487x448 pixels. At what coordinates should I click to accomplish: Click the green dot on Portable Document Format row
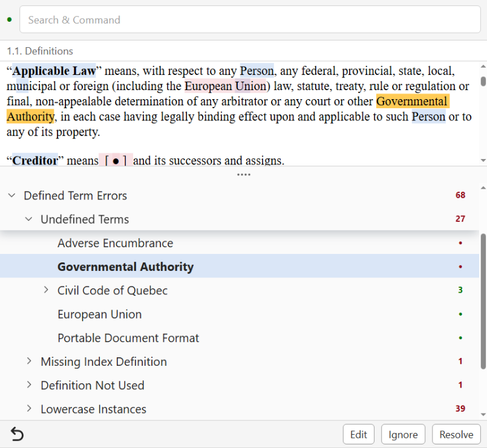(460, 337)
